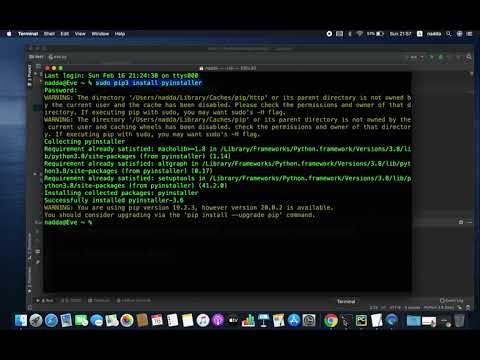Click the last shell prompt line
Image resolution: width=480 pixels, height=360 pixels.
tap(68, 222)
